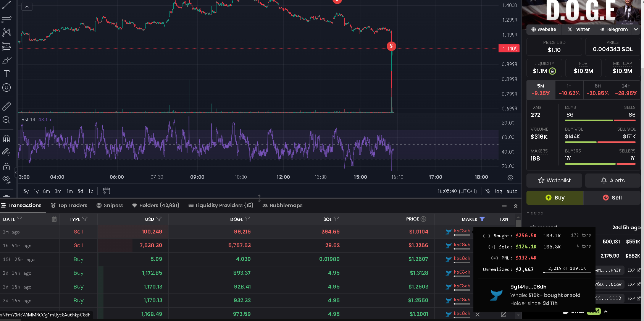This screenshot has height=321, width=644.
Task: Open chart axis settings gear
Action: coord(510,178)
